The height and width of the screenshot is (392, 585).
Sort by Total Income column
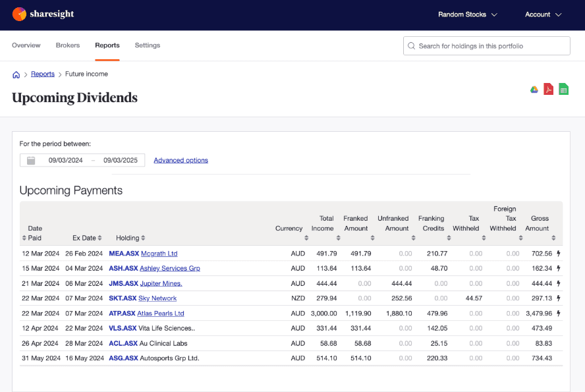click(339, 238)
